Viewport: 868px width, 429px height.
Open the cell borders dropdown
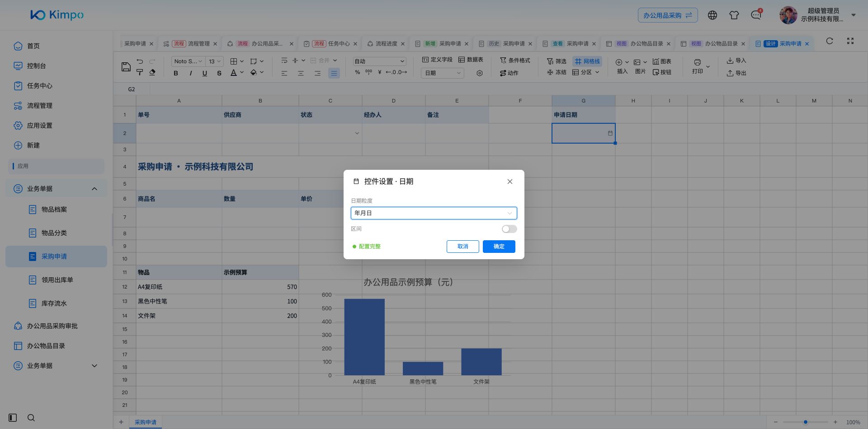click(x=237, y=61)
